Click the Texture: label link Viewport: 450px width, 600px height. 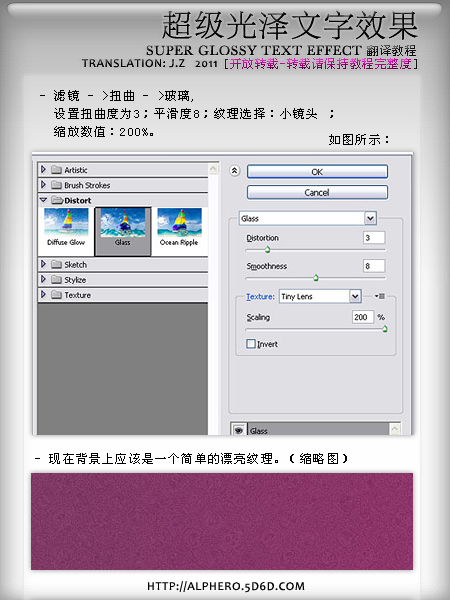(x=260, y=297)
